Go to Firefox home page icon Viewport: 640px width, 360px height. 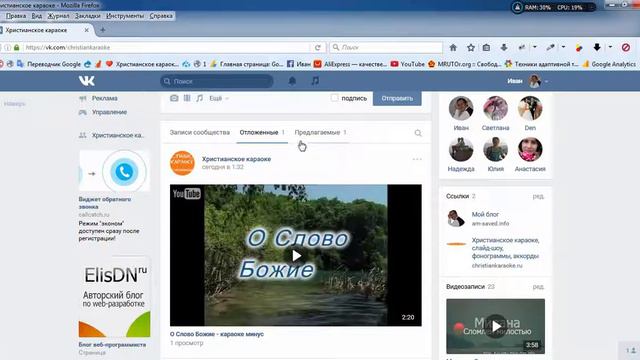point(453,47)
